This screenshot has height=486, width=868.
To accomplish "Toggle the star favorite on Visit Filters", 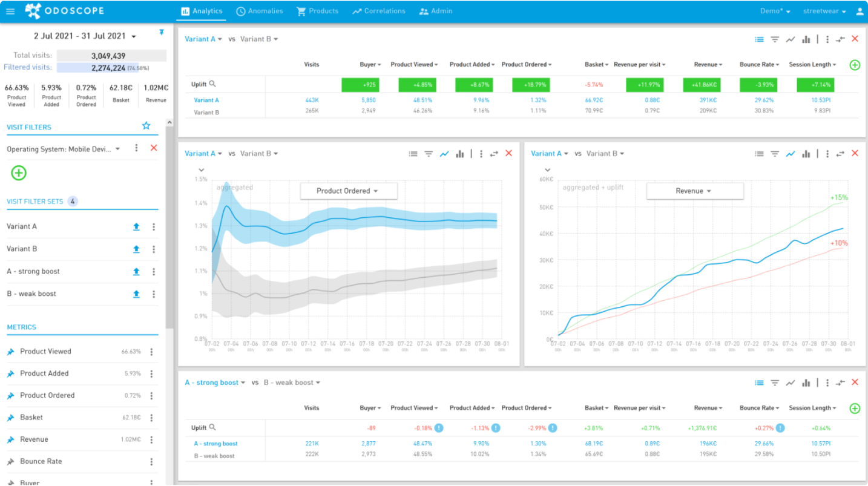I will (146, 126).
